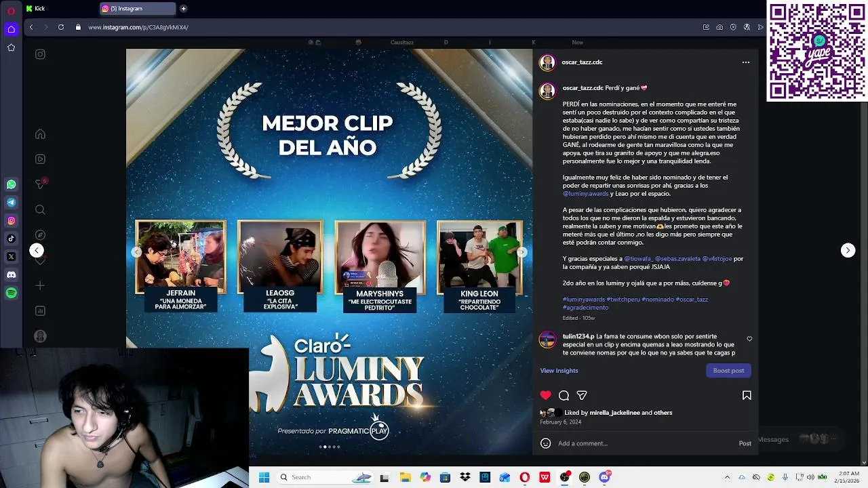The height and width of the screenshot is (488, 868).
Task: Open taskbar clock showing 2:07 AM
Action: tap(848, 477)
